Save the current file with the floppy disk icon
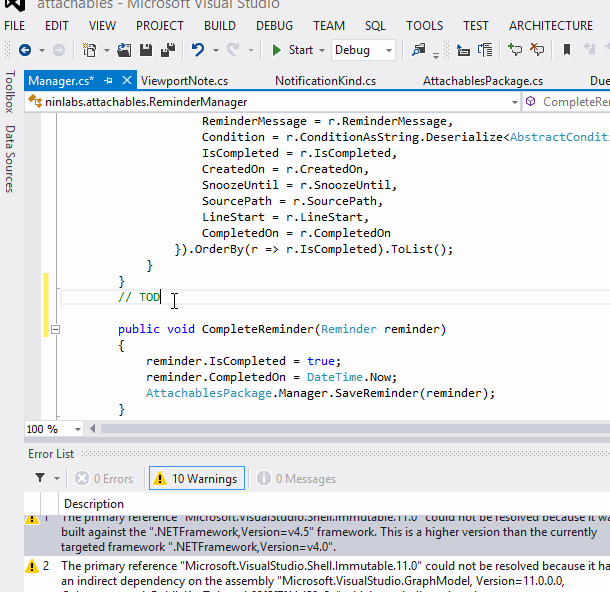This screenshot has width=610, height=592. click(x=146, y=50)
